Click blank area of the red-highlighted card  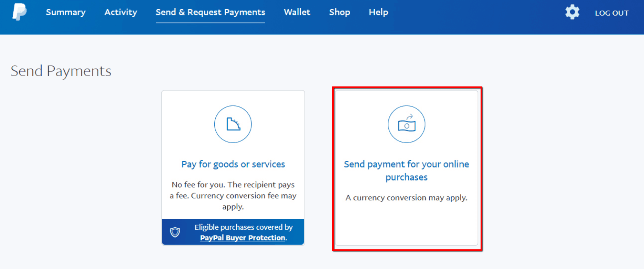[406, 224]
